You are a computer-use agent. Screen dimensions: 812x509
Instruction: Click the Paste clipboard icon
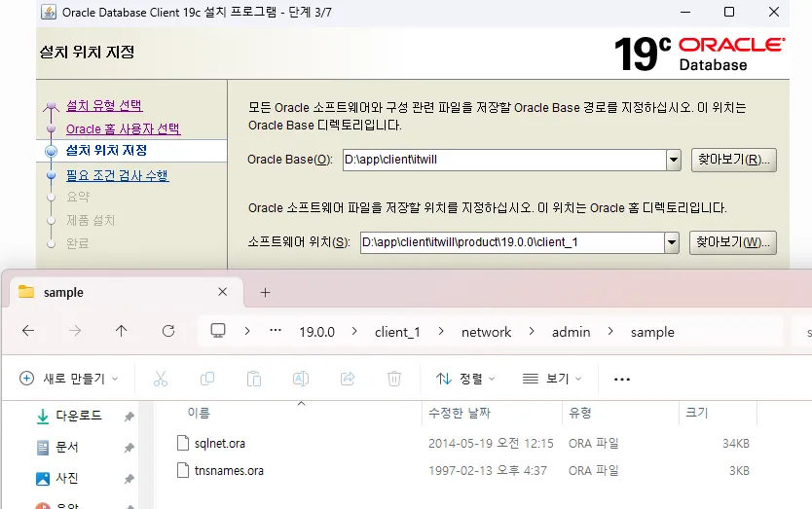pos(254,379)
